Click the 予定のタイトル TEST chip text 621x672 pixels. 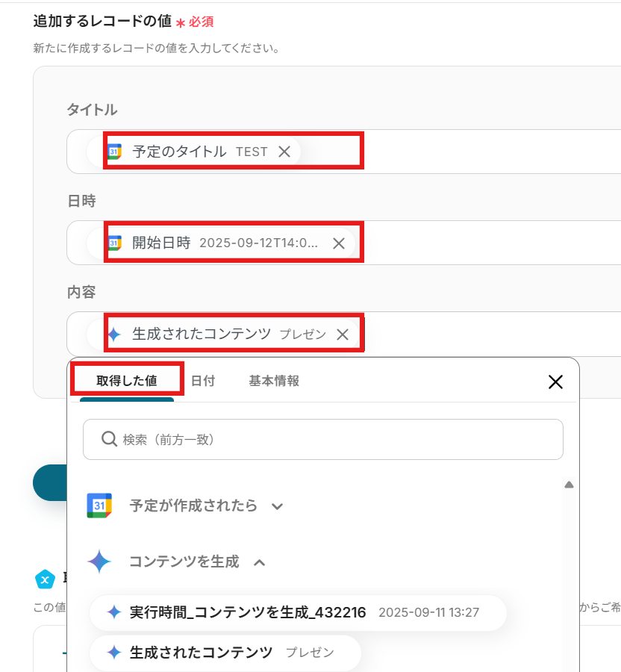coord(199,152)
